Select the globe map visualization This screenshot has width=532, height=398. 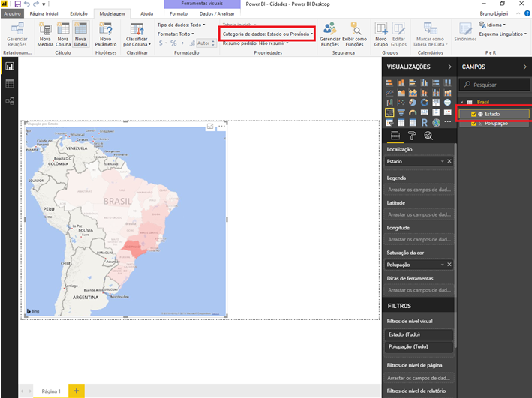[447, 103]
